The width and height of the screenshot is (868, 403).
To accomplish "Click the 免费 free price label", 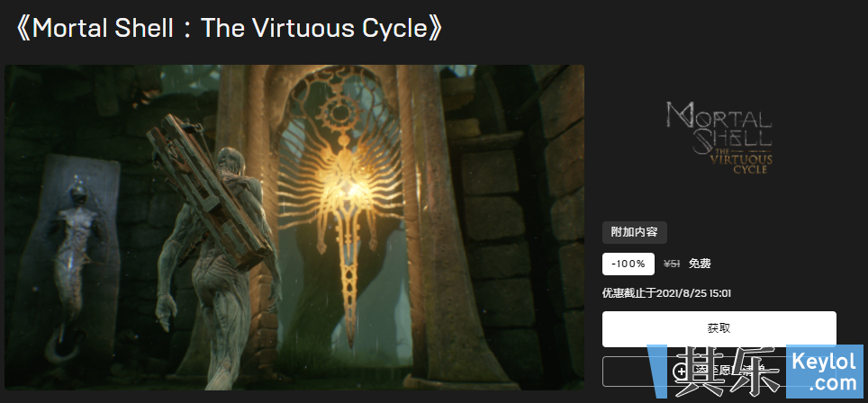I will click(700, 264).
